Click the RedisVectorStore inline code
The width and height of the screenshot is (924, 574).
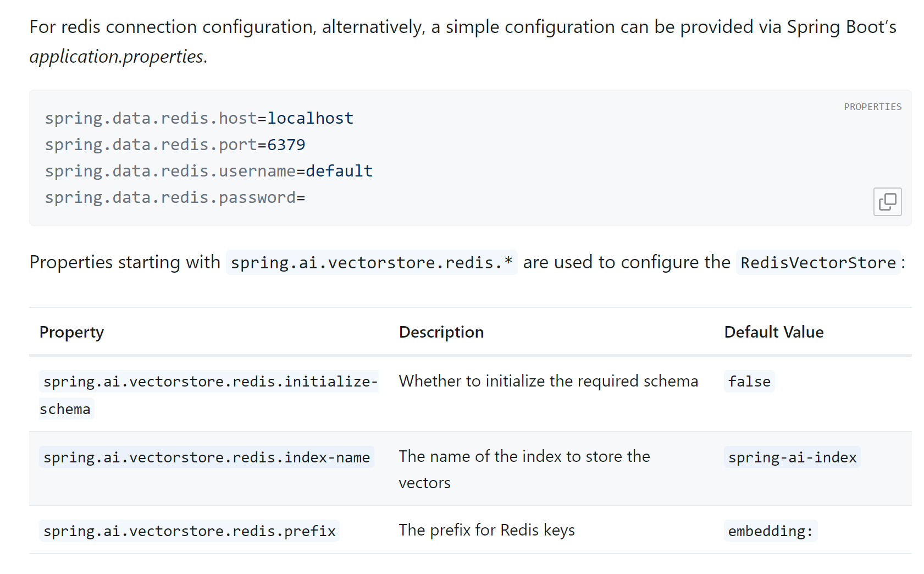818,262
